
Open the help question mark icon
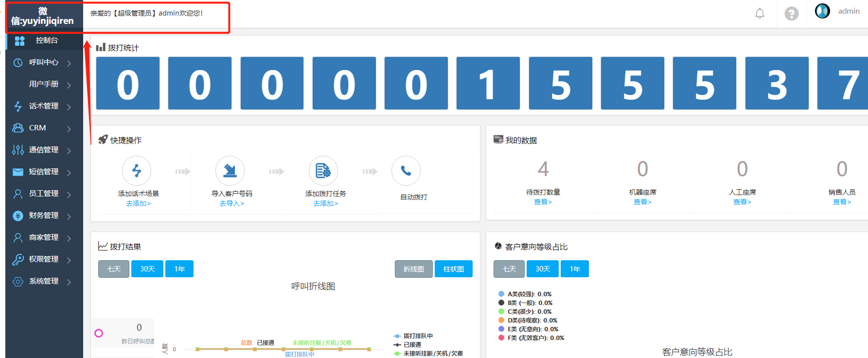[x=792, y=13]
